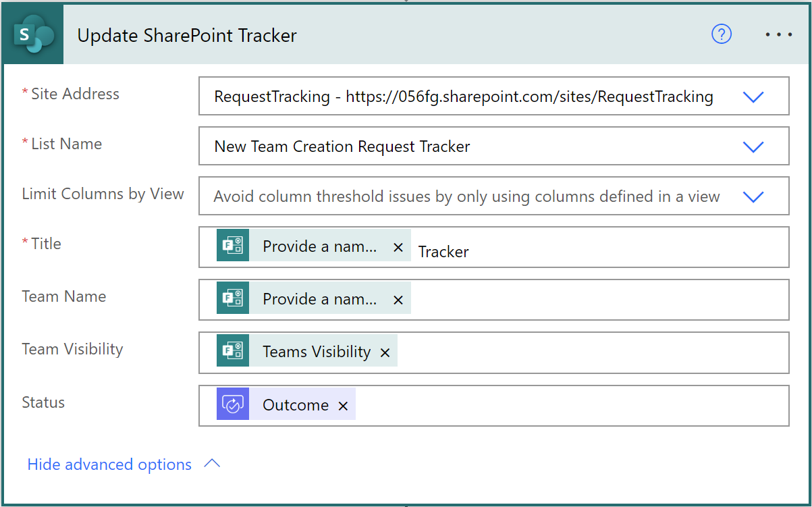Click the 'Tracker' text in Title field
This screenshot has width=812, height=507.
pos(443,252)
